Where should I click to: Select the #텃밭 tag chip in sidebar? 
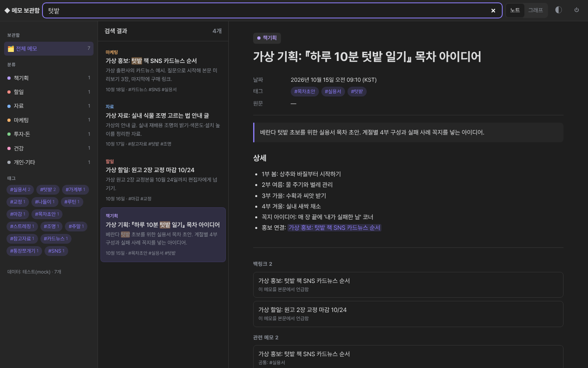click(x=48, y=190)
